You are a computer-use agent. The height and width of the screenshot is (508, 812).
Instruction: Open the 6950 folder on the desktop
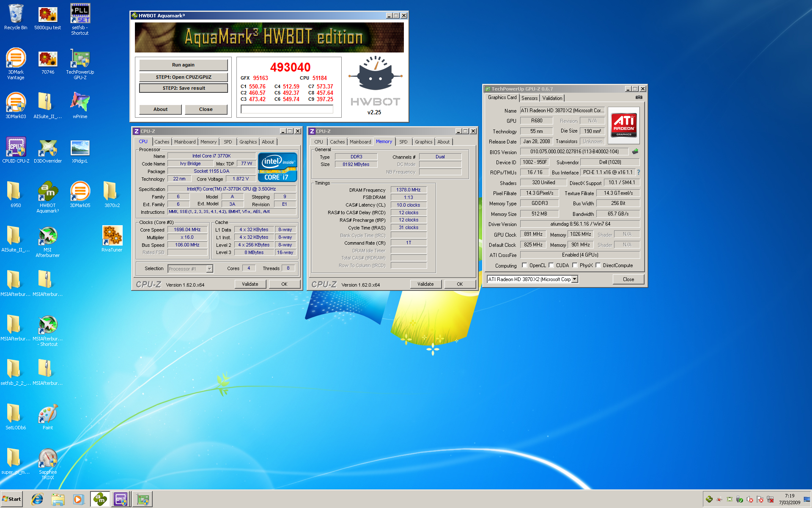click(16, 194)
